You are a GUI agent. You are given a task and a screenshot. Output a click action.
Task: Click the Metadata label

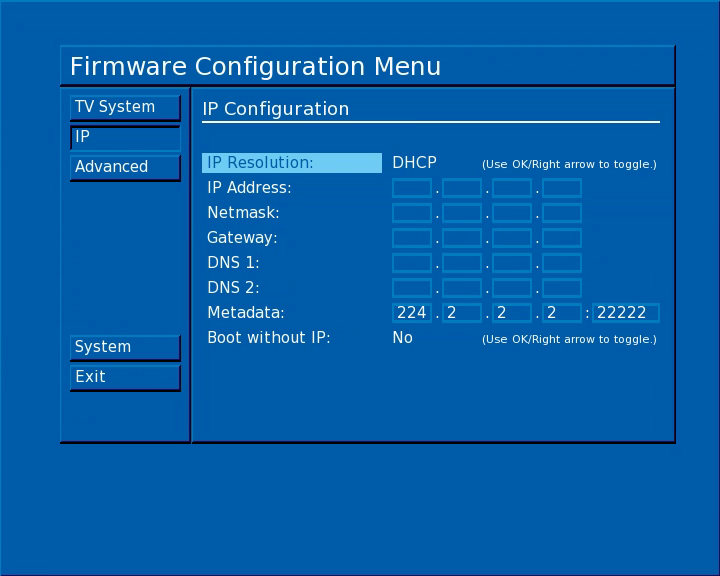click(246, 313)
